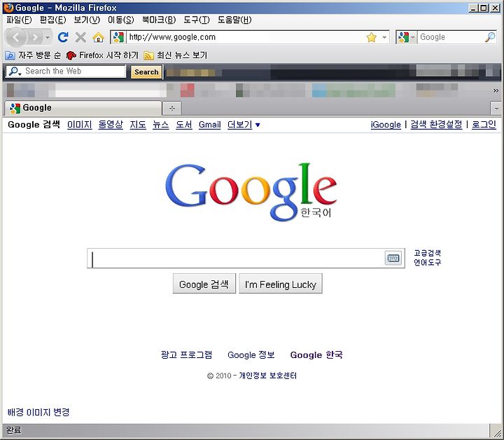Screen dimensions: 504x440
Task: Click the Google logo image
Action: pyautogui.click(x=251, y=192)
